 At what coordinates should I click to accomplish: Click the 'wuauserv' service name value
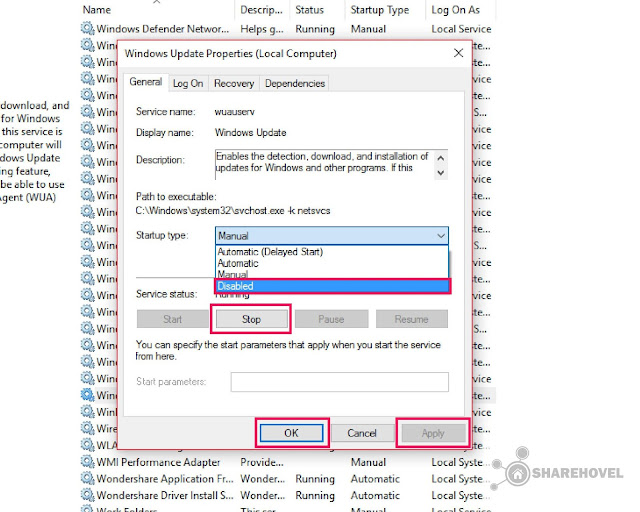coord(235,111)
